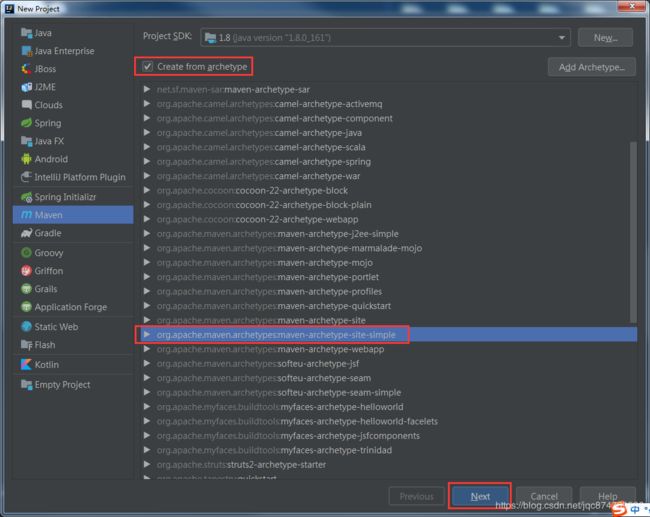Select the Groovy icon
This screenshot has width=650, height=517.
pyautogui.click(x=27, y=252)
